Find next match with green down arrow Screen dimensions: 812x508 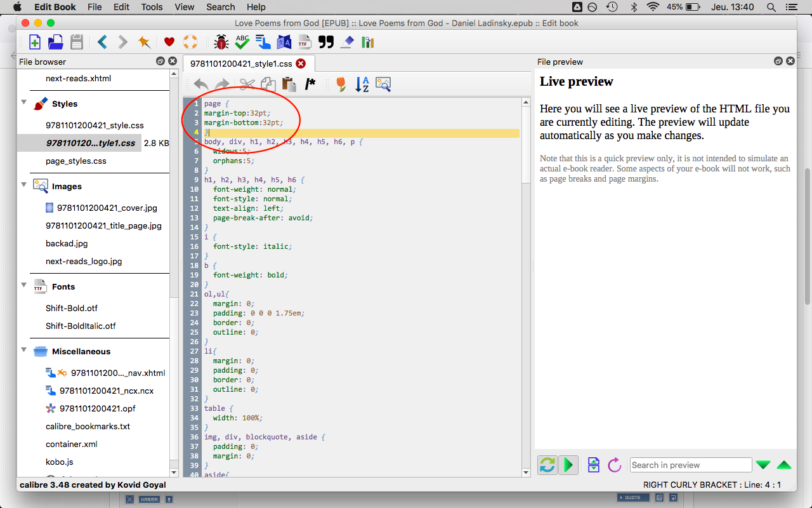pyautogui.click(x=763, y=465)
